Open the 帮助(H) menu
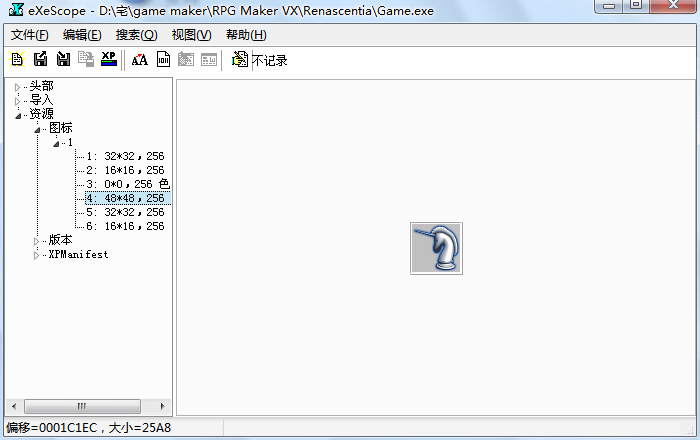 click(246, 35)
